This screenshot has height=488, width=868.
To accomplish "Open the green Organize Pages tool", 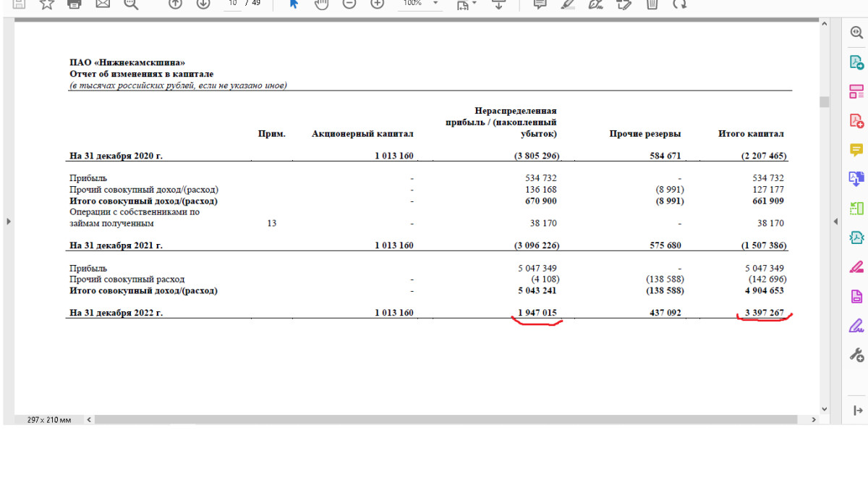I will [856, 209].
